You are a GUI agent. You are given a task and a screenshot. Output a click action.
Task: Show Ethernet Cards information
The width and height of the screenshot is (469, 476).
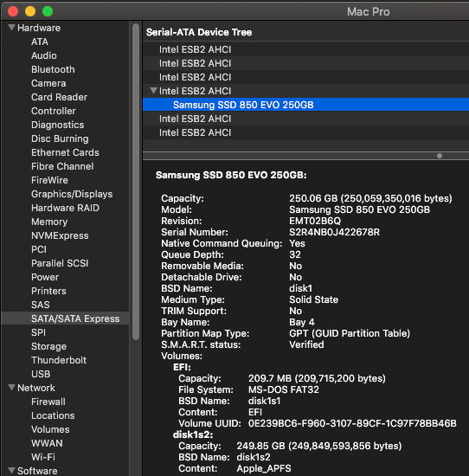(x=65, y=152)
